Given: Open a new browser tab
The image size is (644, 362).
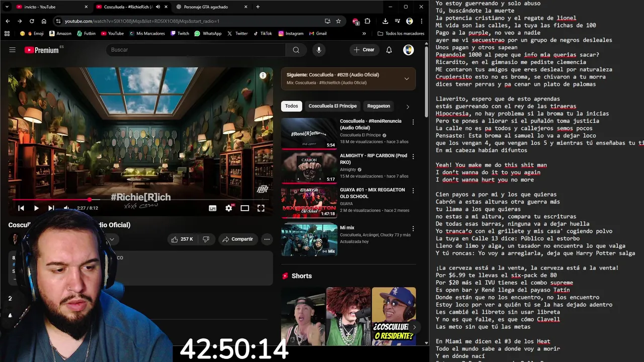Looking at the screenshot, I should pos(258,7).
